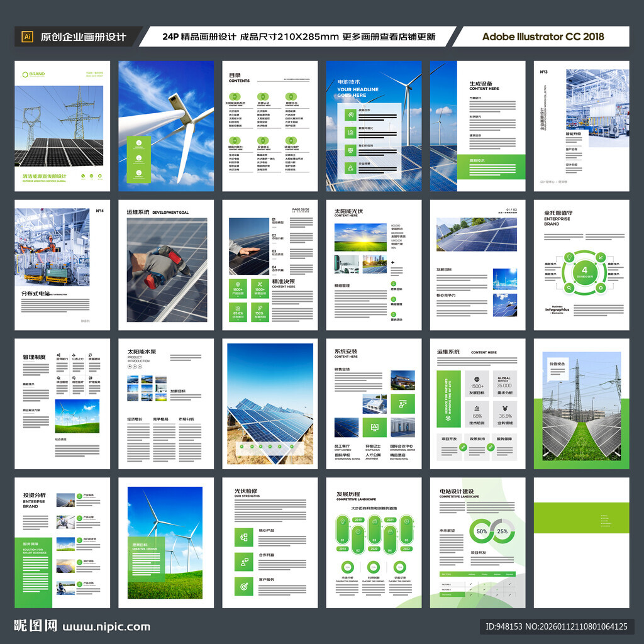Click the 精准决策 heading

(x=284, y=281)
